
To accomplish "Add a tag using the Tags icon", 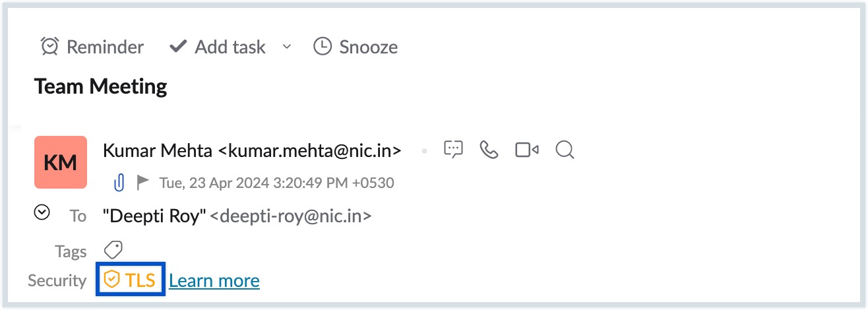I will (x=113, y=250).
